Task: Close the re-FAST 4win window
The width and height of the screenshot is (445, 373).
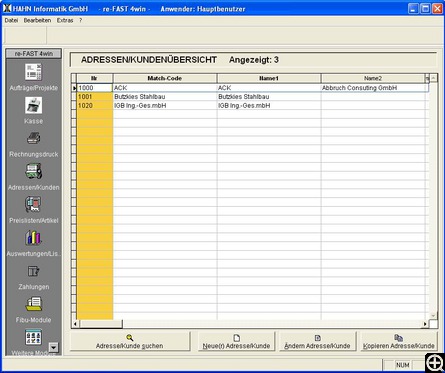Action: click(437, 8)
